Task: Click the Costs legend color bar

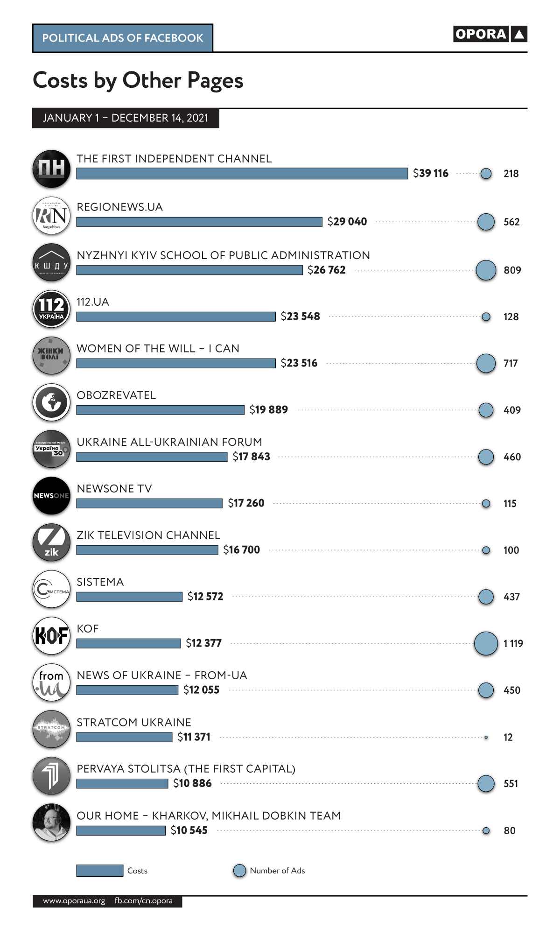Action: (99, 871)
